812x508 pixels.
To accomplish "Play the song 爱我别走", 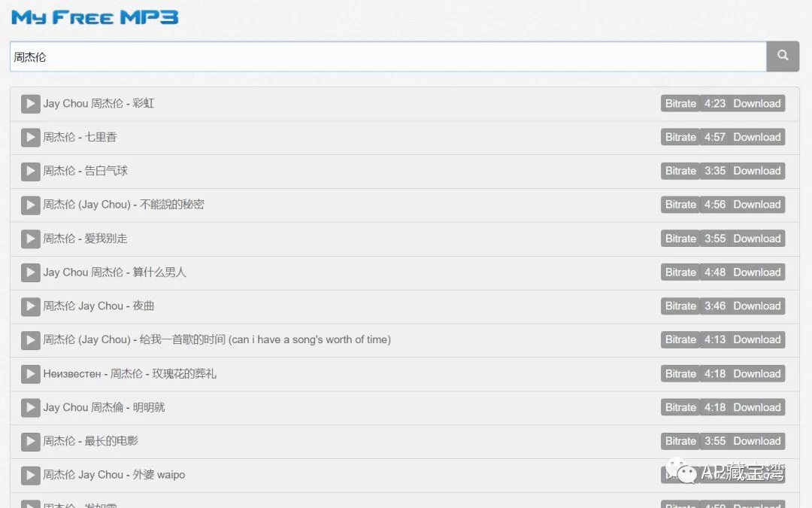I will coord(31,239).
